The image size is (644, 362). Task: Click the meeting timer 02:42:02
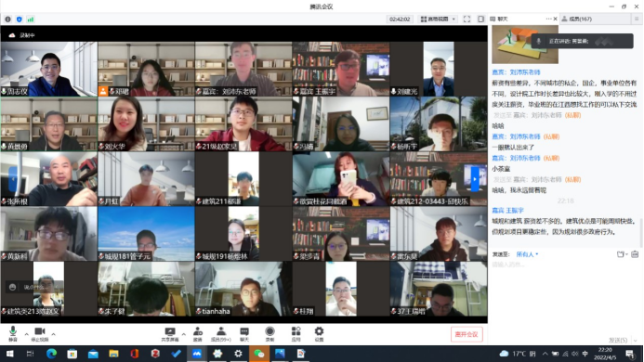[400, 19]
